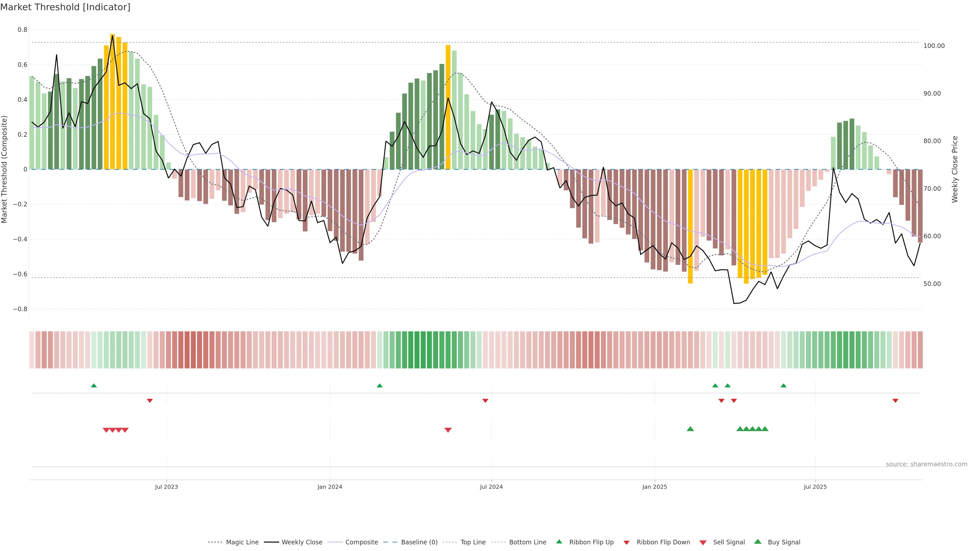Screen dimensions: 980x551
Task: Click the Market Threshold [Indicator] chart title
Action: (65, 7)
